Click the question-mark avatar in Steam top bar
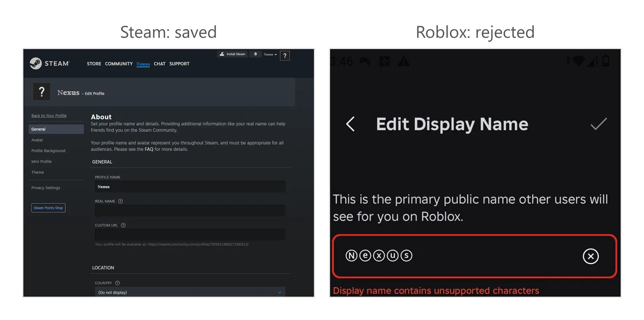This screenshot has height=320, width=644. point(285,56)
